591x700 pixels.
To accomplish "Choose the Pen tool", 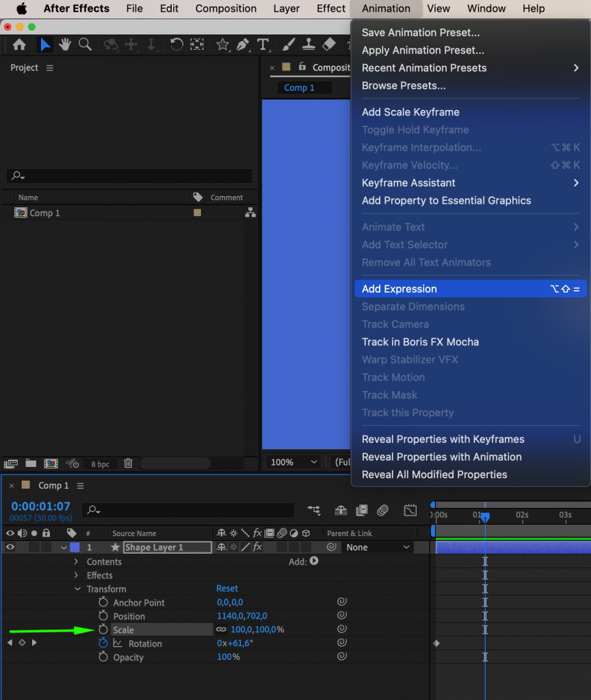I will pos(243,44).
